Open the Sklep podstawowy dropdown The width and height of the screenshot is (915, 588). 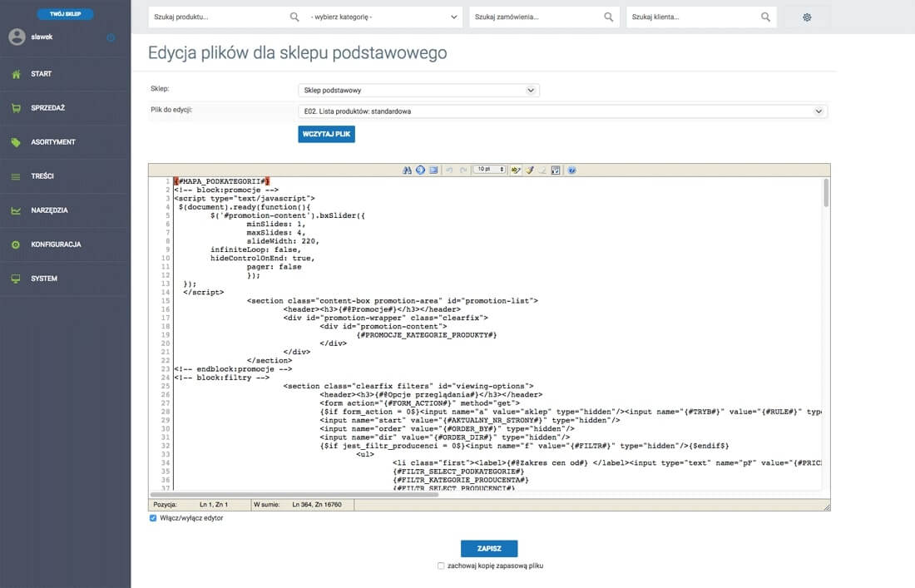tap(418, 91)
